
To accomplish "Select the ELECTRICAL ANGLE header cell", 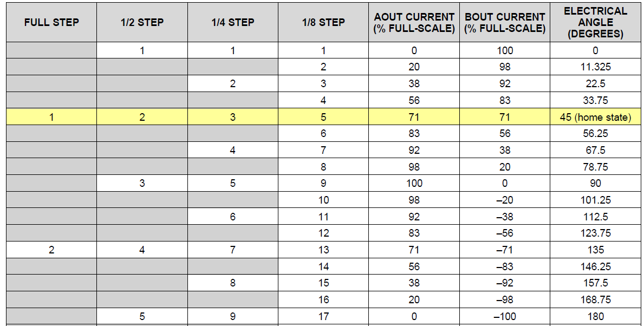I will point(596,22).
